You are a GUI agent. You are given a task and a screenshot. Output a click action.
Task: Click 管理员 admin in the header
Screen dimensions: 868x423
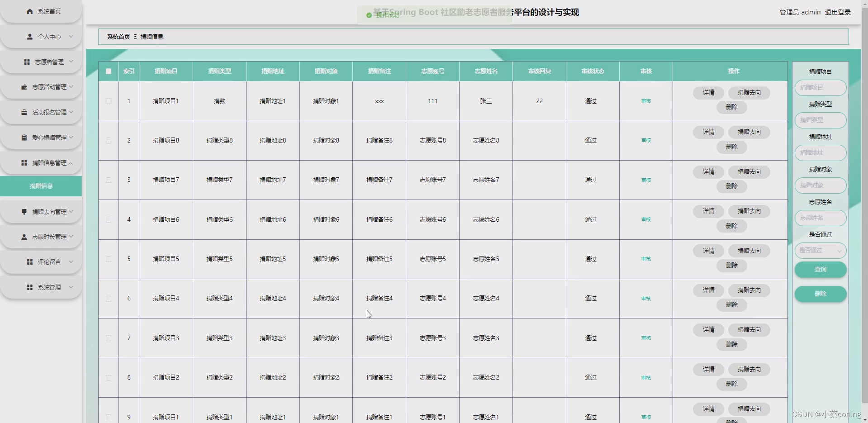pyautogui.click(x=800, y=12)
